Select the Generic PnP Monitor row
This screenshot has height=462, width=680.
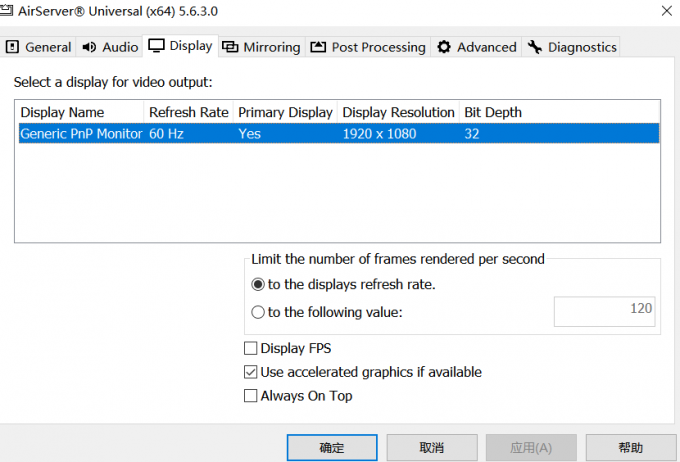coord(339,134)
